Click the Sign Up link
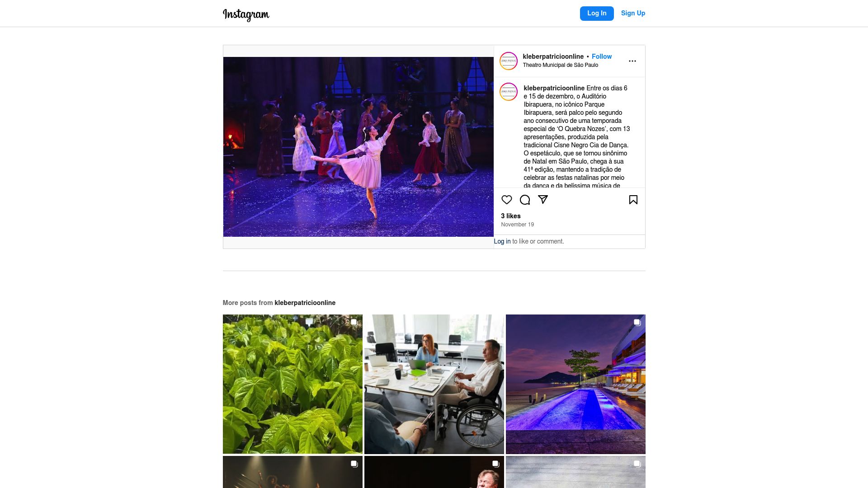This screenshot has height=488, width=868. 633,14
